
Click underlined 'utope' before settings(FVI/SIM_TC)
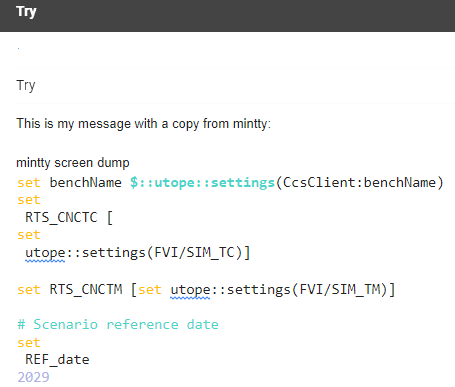45,253
